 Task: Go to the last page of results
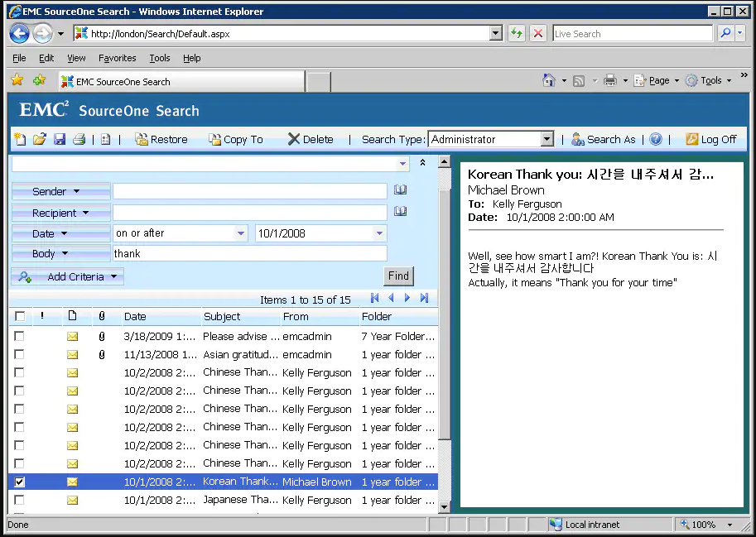(425, 299)
